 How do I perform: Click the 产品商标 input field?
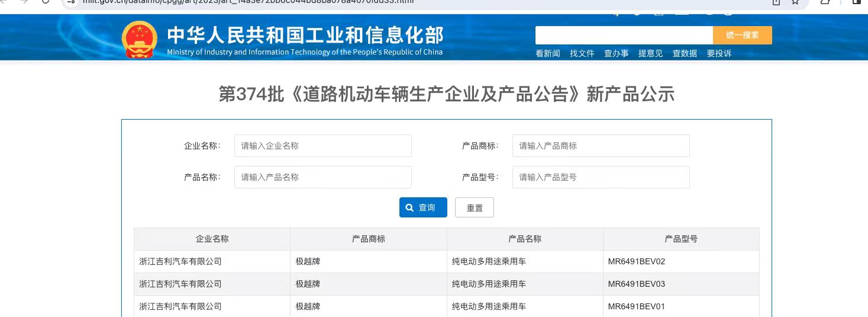(601, 146)
